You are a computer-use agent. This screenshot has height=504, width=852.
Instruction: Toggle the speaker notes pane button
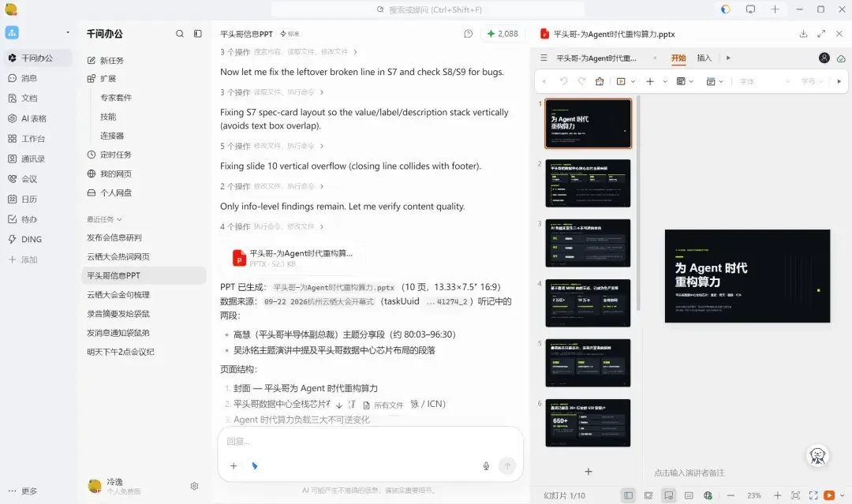tap(668, 495)
